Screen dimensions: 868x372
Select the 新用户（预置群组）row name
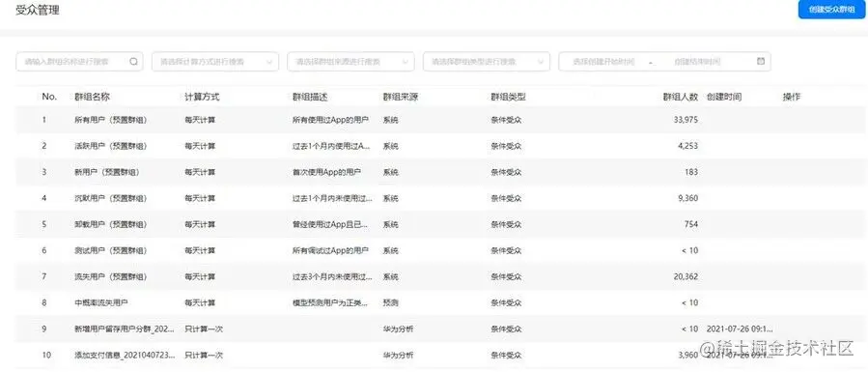point(107,172)
